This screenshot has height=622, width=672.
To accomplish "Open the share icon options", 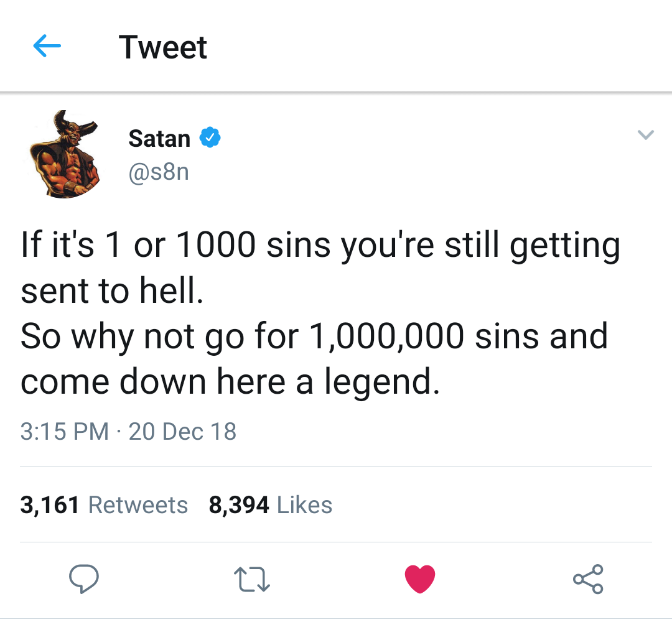I will (587, 579).
